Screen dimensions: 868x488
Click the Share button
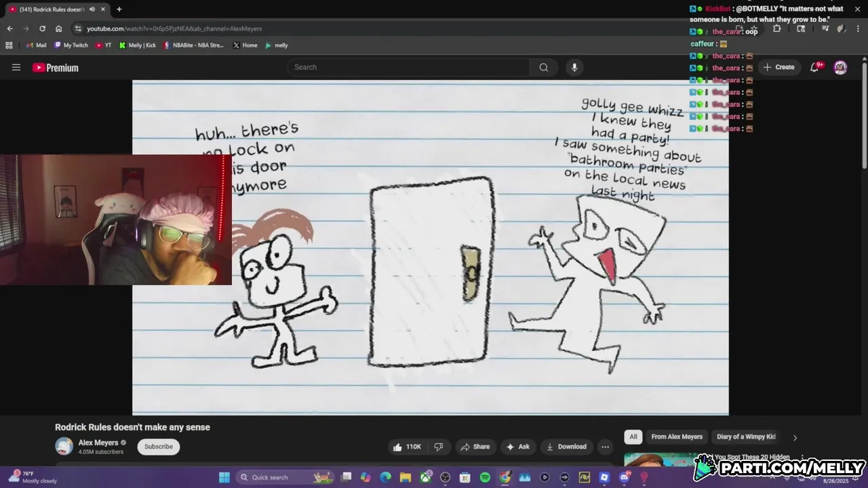[475, 447]
